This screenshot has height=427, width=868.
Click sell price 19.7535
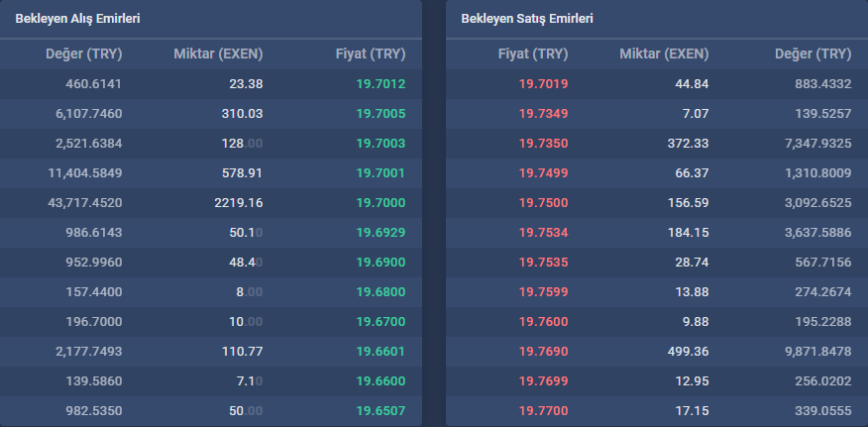pyautogui.click(x=544, y=263)
